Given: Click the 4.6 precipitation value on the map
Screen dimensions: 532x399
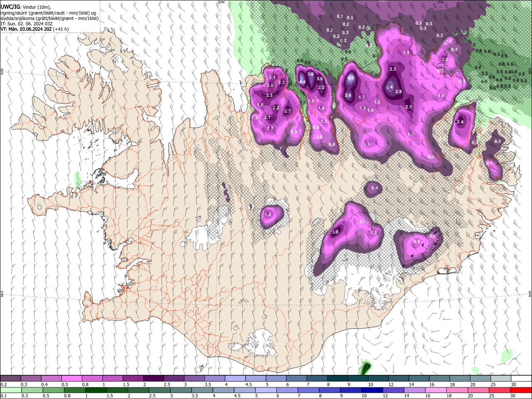Looking at the screenshot, I should (x=350, y=78).
